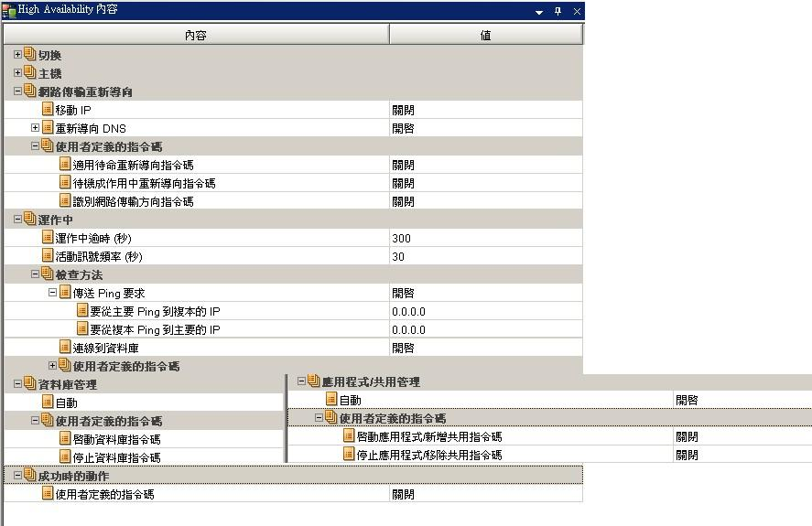Click the 適用待命重新導向指令碼 icon
The image size is (812, 526).
point(65,164)
